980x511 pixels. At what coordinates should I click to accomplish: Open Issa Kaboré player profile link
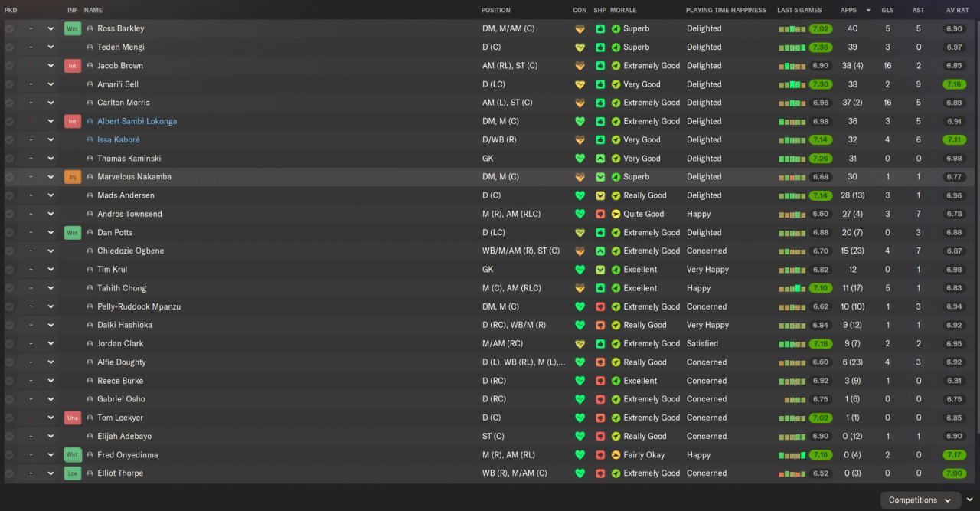pos(119,140)
